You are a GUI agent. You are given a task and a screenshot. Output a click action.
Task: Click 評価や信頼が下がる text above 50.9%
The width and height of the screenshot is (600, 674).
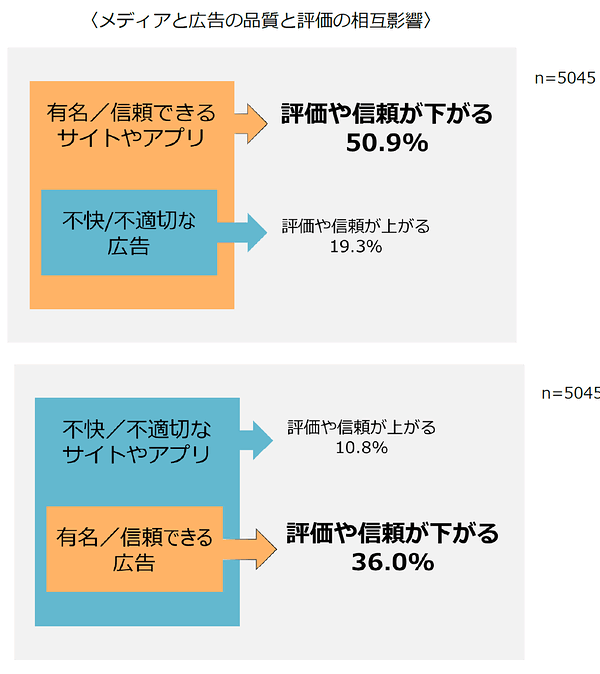[x=387, y=114]
